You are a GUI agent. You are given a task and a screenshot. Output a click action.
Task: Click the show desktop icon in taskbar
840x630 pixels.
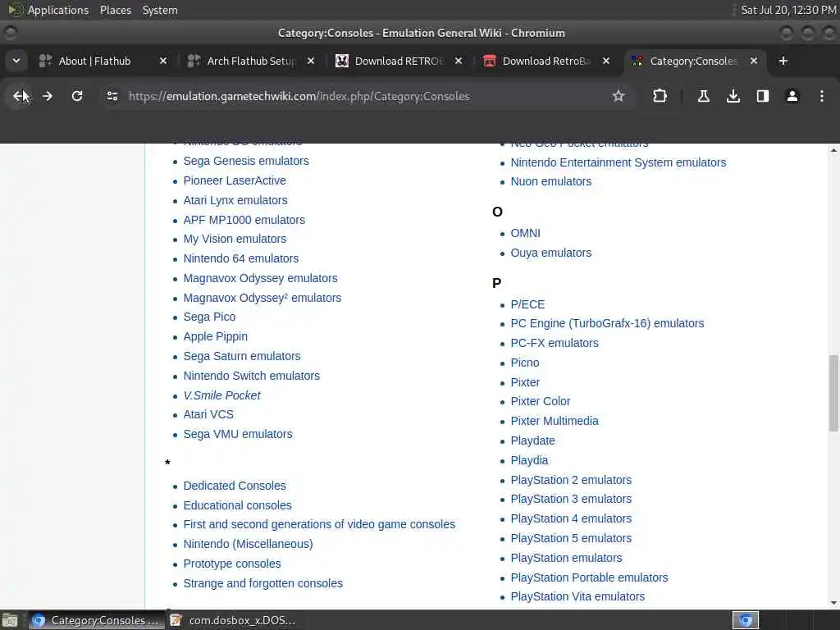[x=10, y=620]
